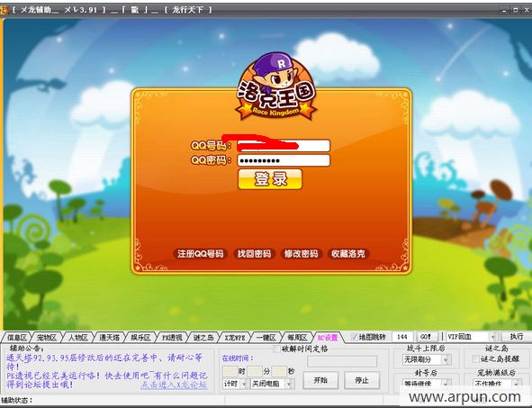Focus the QQ密码 password field

pos(284,160)
